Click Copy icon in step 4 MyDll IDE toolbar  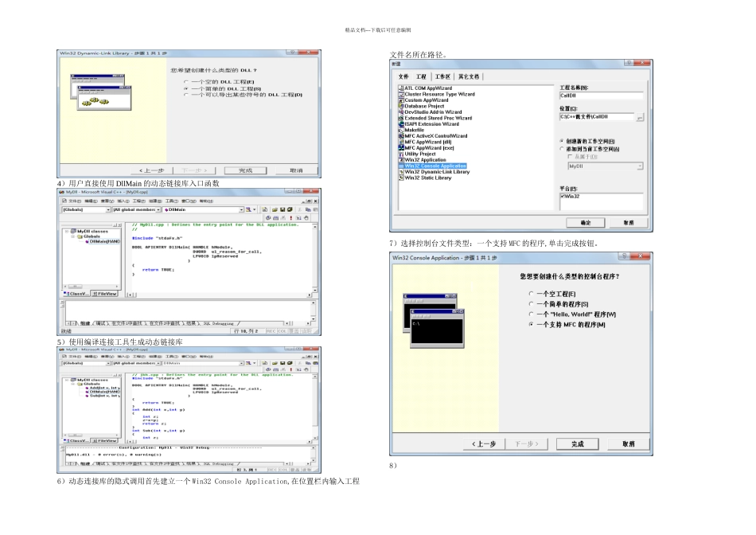point(308,209)
